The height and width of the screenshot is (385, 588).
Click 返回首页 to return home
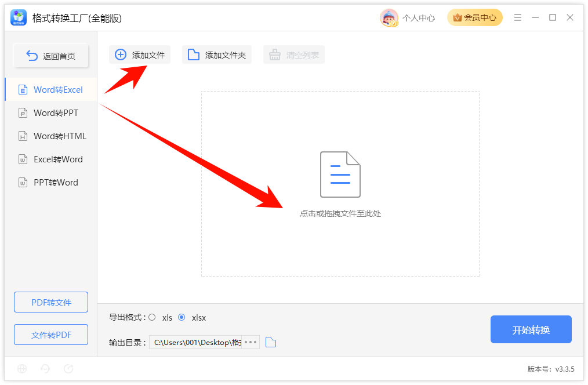[51, 56]
